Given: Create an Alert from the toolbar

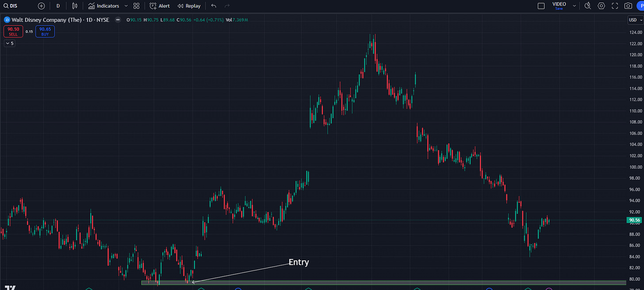Looking at the screenshot, I should tap(160, 6).
